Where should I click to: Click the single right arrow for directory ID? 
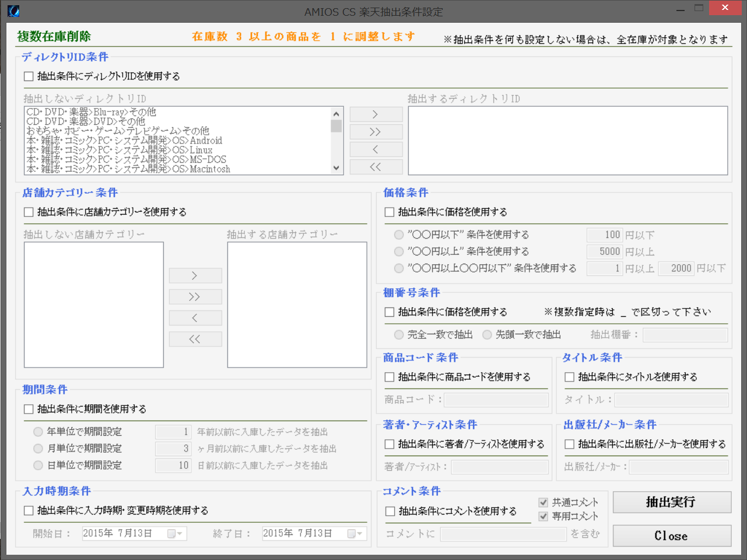tap(376, 114)
